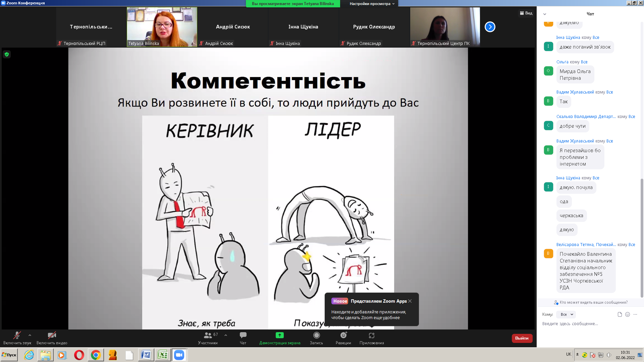Open Internet Explorer from taskbar

click(29, 355)
